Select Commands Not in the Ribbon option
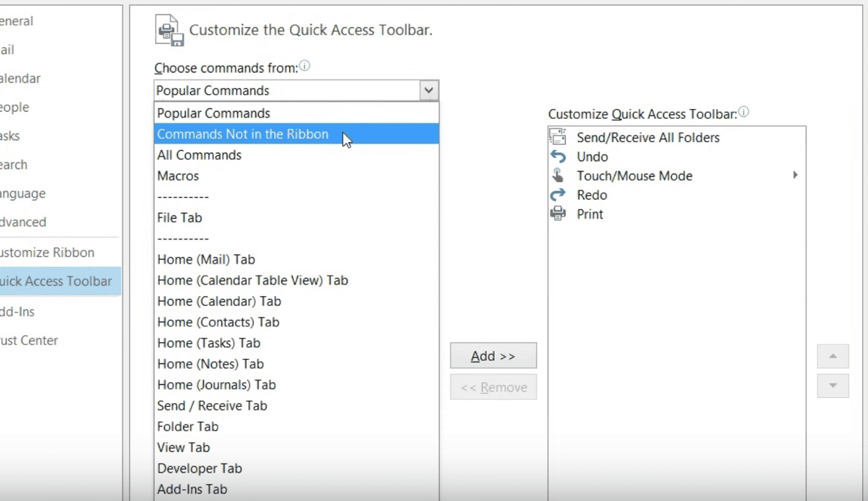 click(x=242, y=134)
